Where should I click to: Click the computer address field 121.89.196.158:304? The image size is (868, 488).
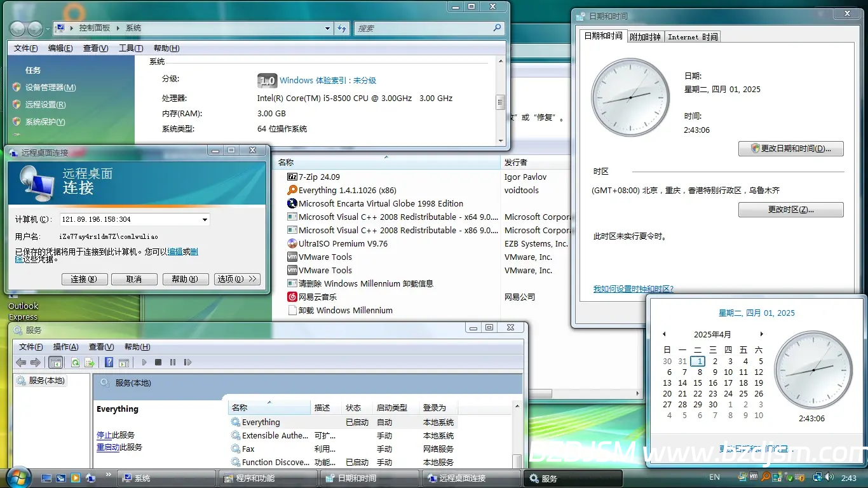[130, 220]
